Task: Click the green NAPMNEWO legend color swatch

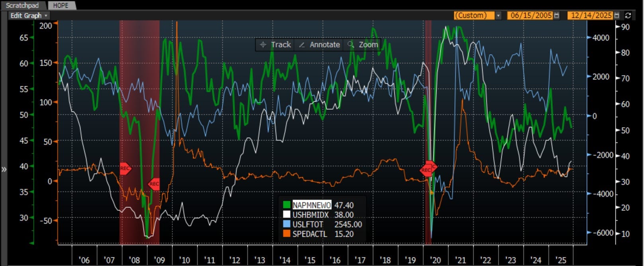Action: pos(286,205)
